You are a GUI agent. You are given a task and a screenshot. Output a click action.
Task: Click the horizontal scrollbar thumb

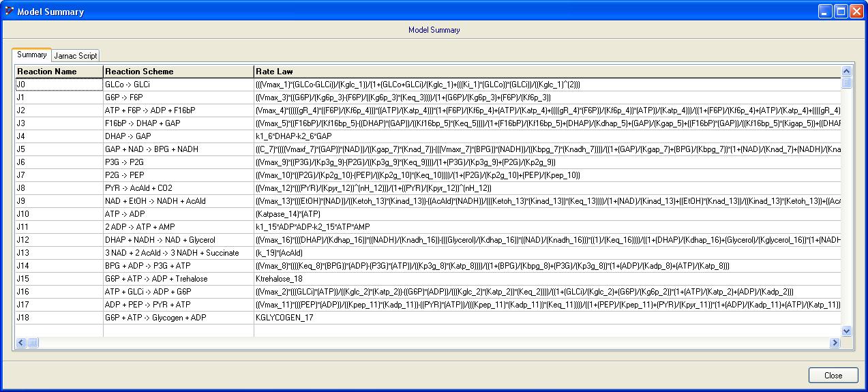coord(33,342)
